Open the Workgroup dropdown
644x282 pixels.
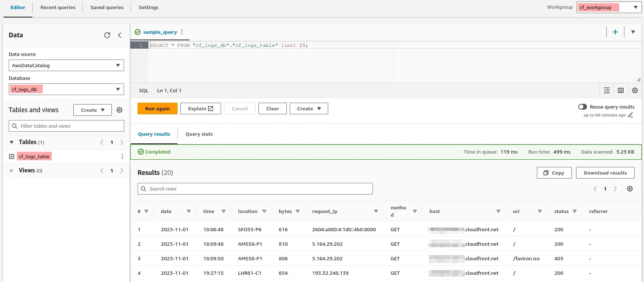pyautogui.click(x=609, y=7)
